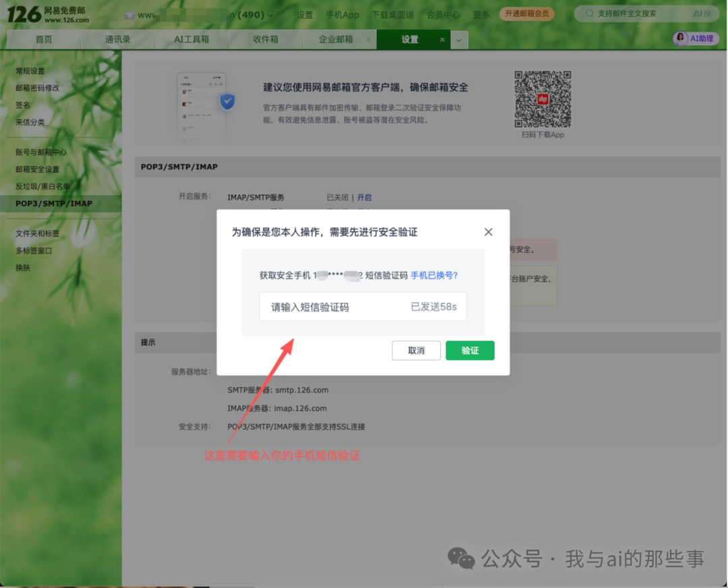Open 手机App in the top header

342,15
